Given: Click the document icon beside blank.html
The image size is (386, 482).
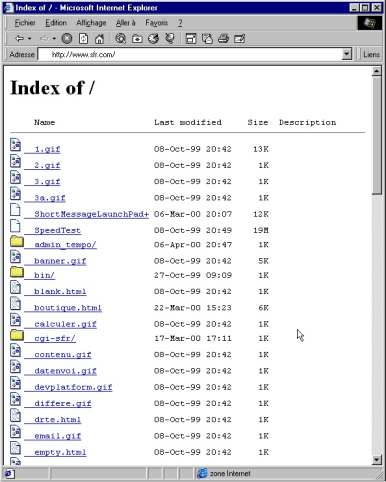Looking at the screenshot, I should coord(15,287).
